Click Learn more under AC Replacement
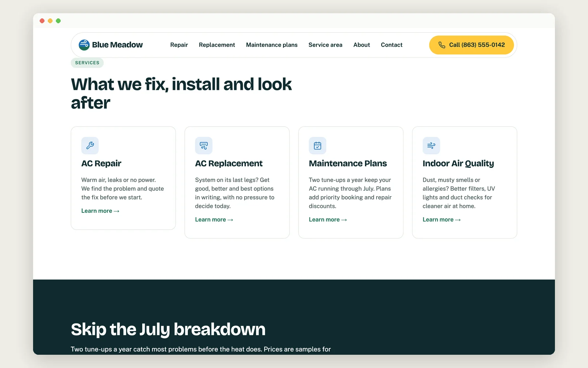588x368 pixels. [x=214, y=220]
